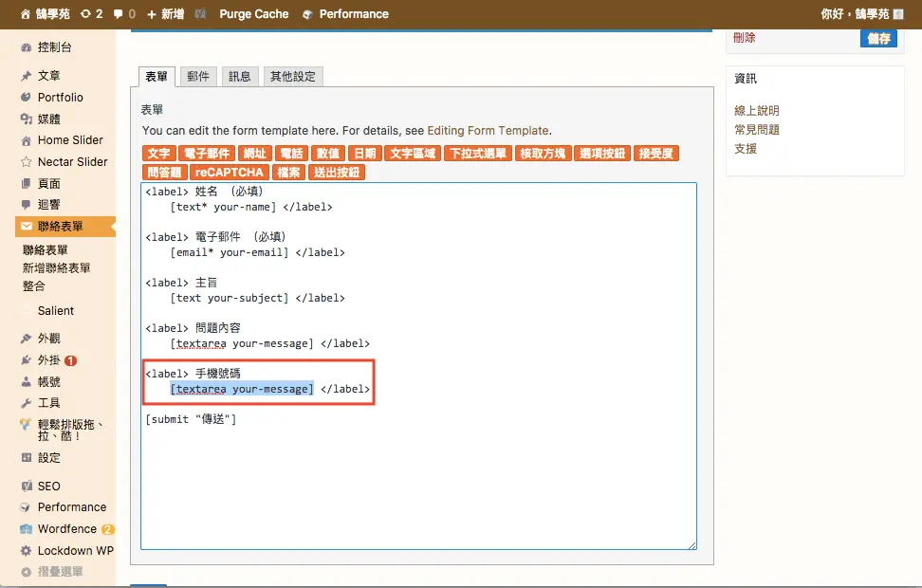Screen dimensions: 922x588
Task: Click the 設定 settings icon
Action: pyautogui.click(x=26, y=457)
